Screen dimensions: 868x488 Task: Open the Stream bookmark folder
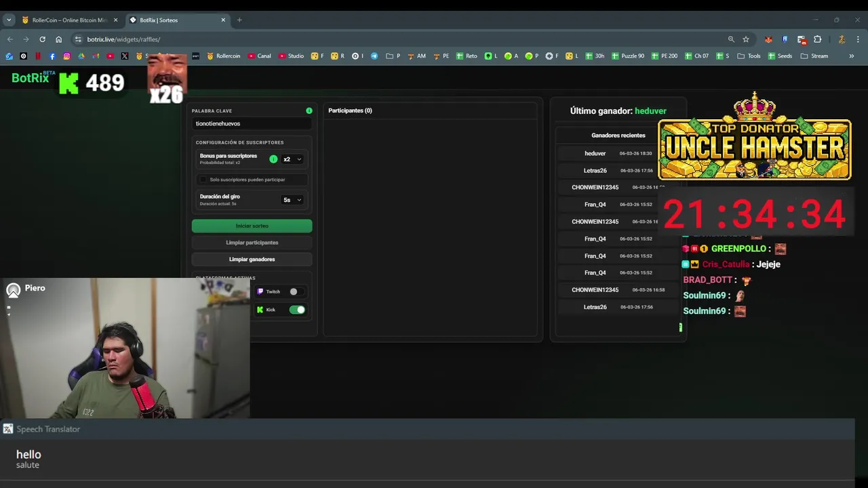(814, 56)
